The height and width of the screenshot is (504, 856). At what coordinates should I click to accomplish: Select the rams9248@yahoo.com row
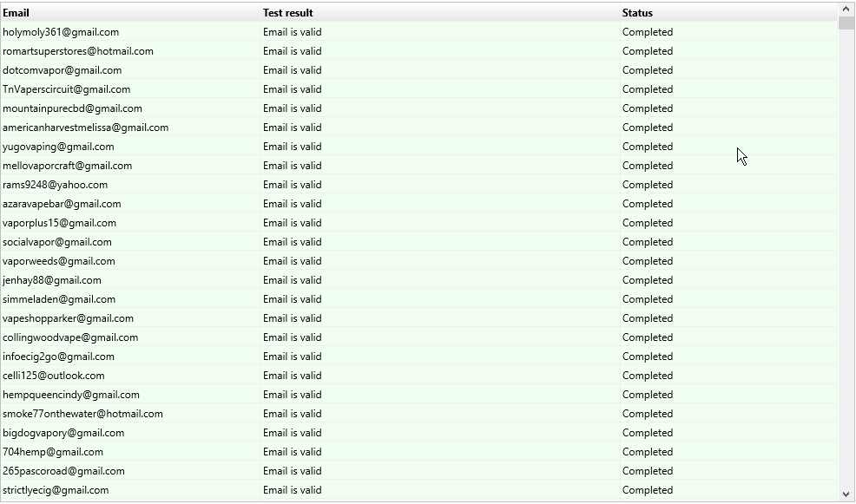56,185
